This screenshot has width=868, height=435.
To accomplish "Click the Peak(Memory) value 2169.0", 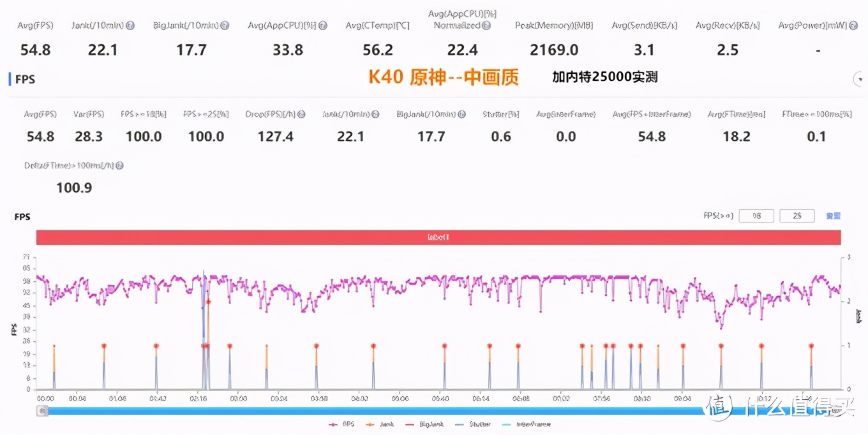I will coord(554,50).
